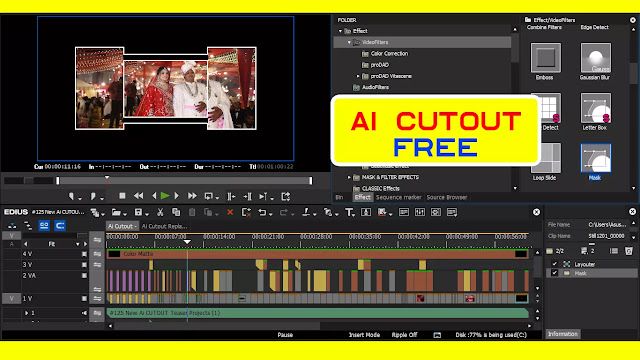Image resolution: width=640 pixels, height=360 pixels.
Task: Stop playback with the Stop button
Action: click(x=122, y=196)
